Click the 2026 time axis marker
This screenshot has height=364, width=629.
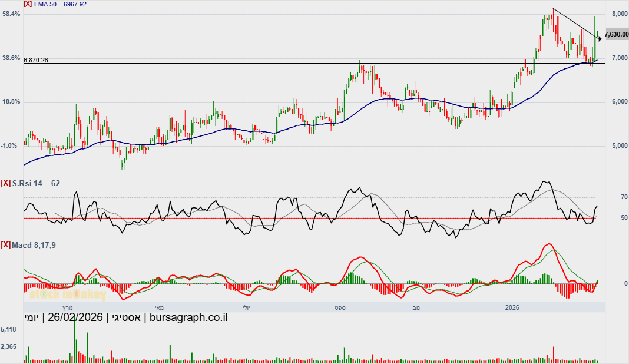point(512,308)
